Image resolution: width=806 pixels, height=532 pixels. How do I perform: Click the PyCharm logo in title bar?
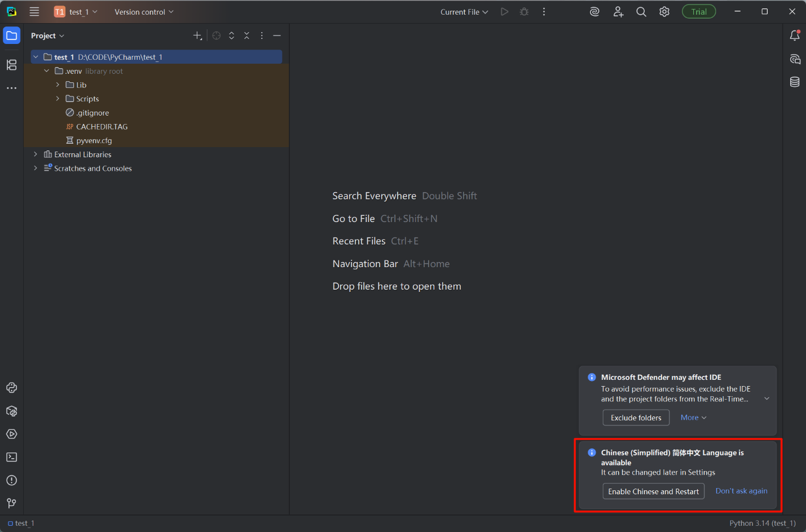coord(12,12)
